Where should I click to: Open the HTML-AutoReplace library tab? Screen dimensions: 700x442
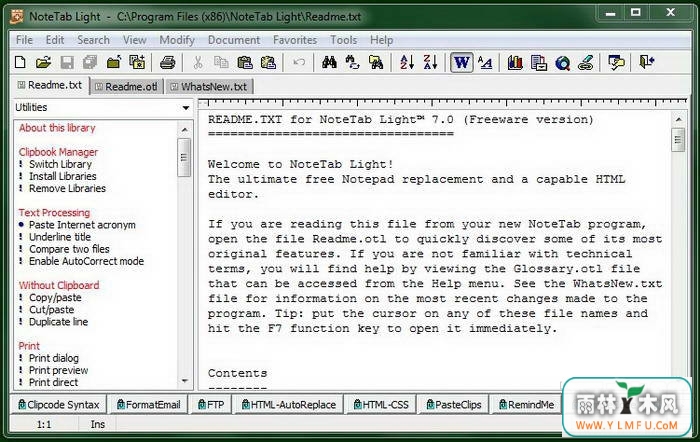(x=288, y=404)
